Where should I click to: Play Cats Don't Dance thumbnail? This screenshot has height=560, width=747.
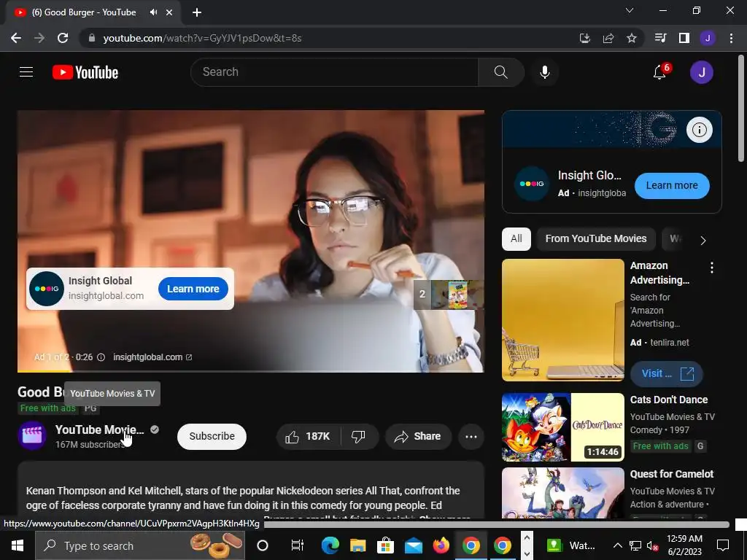coord(562,427)
